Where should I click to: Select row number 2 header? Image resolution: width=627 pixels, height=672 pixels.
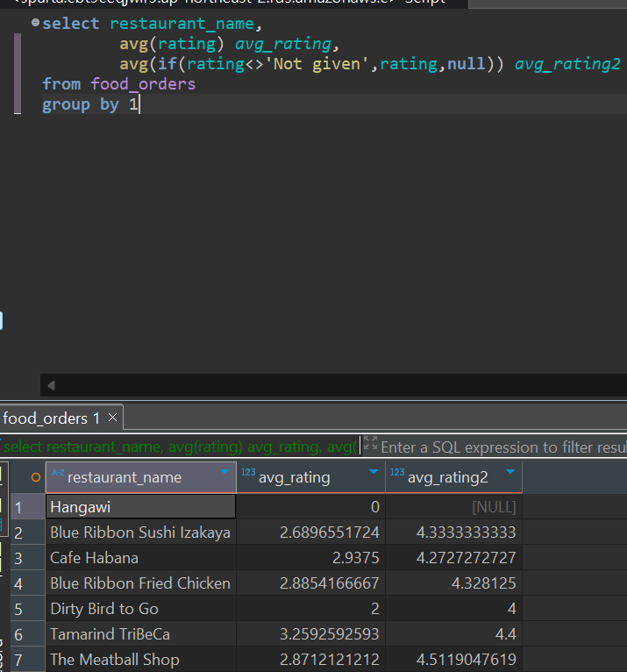27,533
